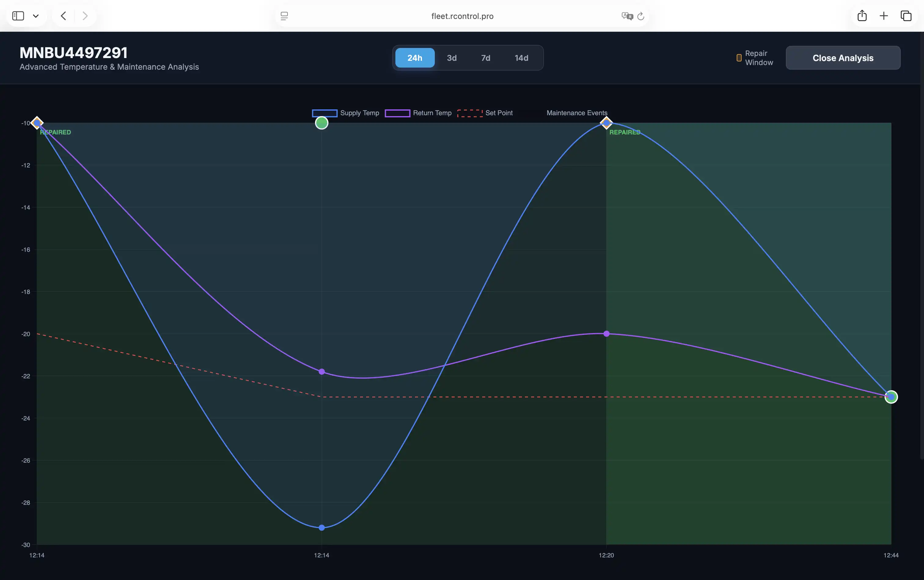The height and width of the screenshot is (580, 924).
Task: Click the 12:44 x-axis label
Action: click(x=891, y=555)
